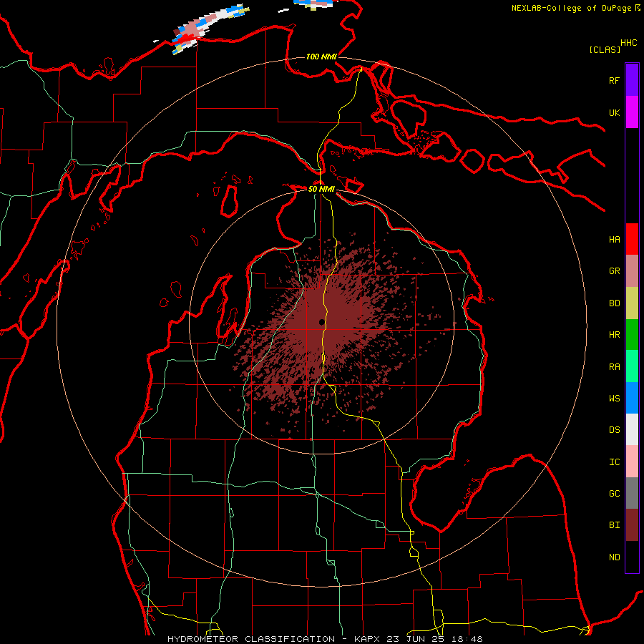This screenshot has height=644, width=644.
Task: Click the RF purple legend swatch
Action: click(x=632, y=80)
